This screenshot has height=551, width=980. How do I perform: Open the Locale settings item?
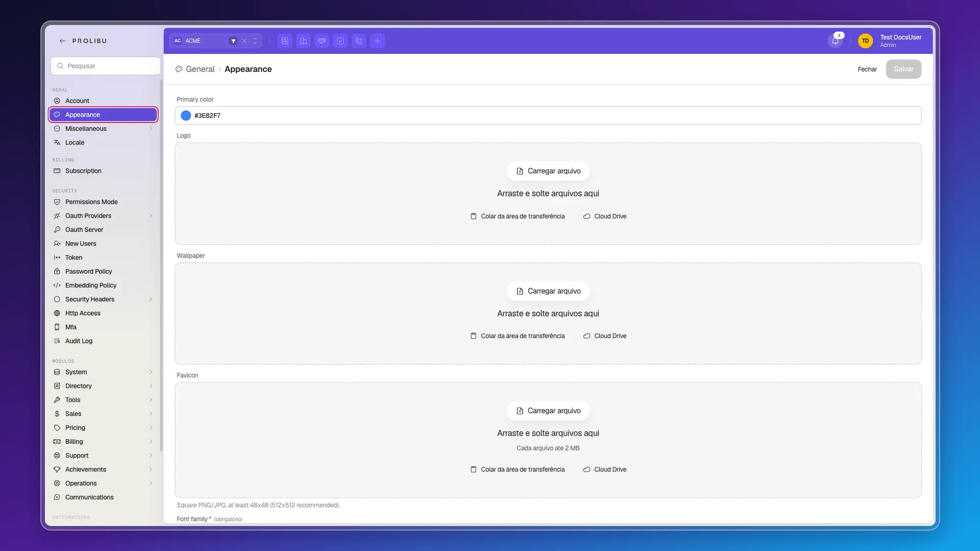click(x=103, y=142)
